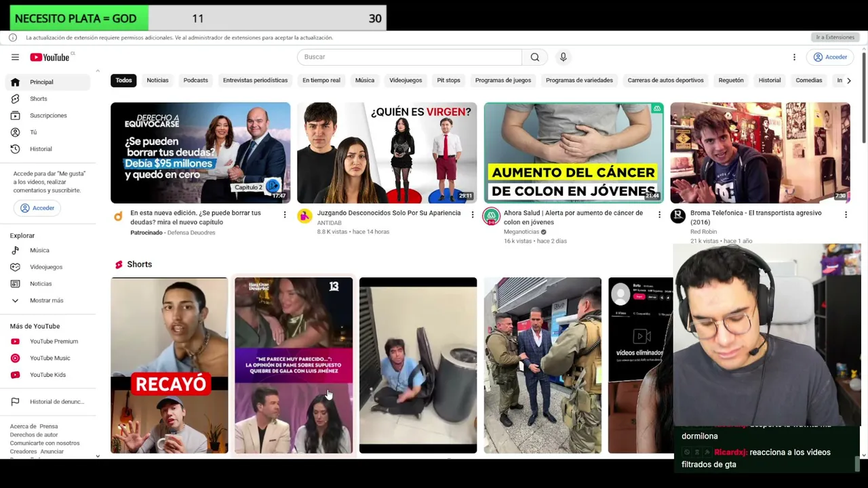Viewport: 868px width, 488px height.
Task: Select the Historial filter chip
Action: 770,81
